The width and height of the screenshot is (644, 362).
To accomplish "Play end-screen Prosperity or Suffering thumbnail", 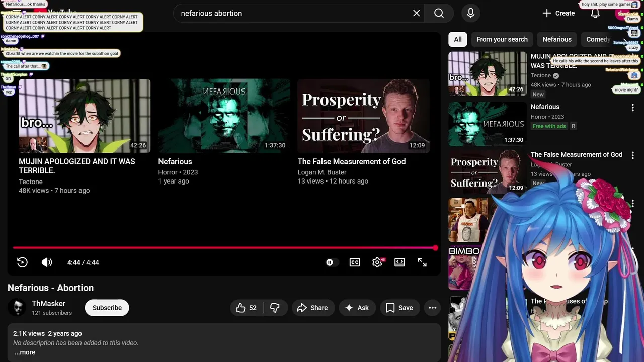I will point(363,116).
